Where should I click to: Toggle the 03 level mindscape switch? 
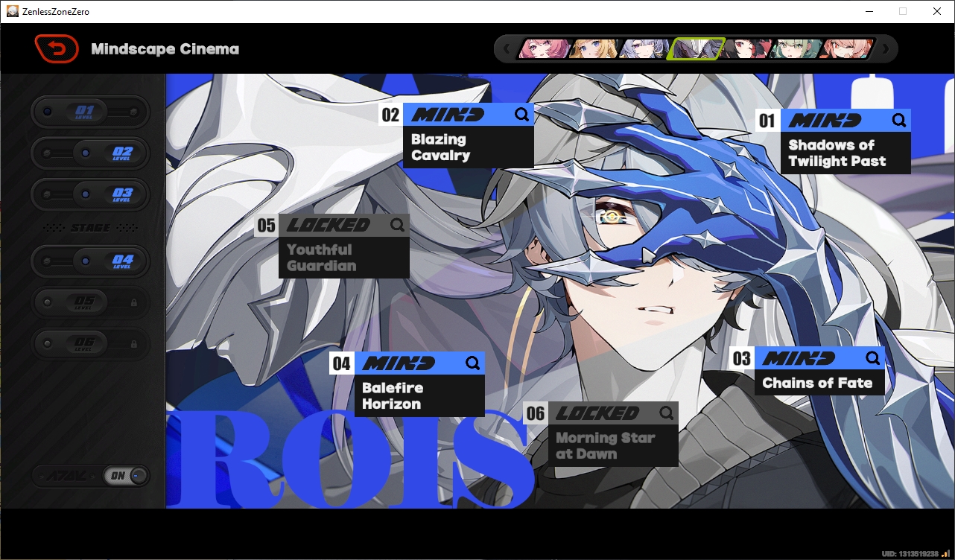click(90, 194)
